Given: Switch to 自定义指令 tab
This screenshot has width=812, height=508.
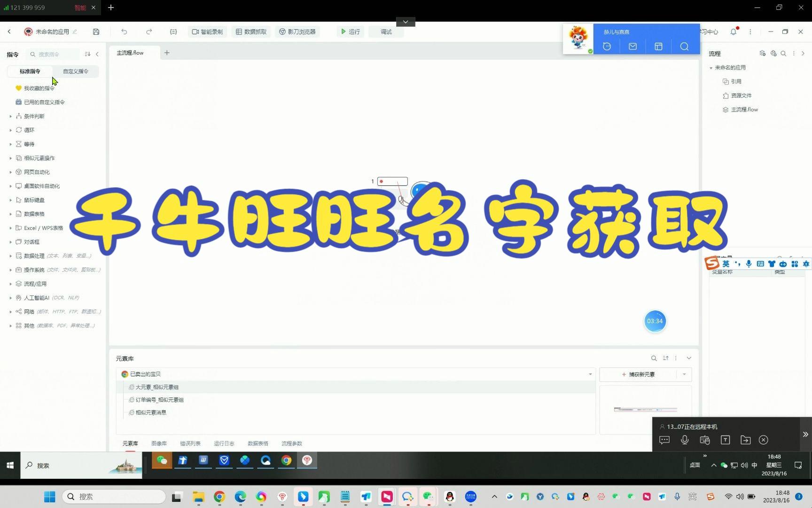Looking at the screenshot, I should coord(76,71).
